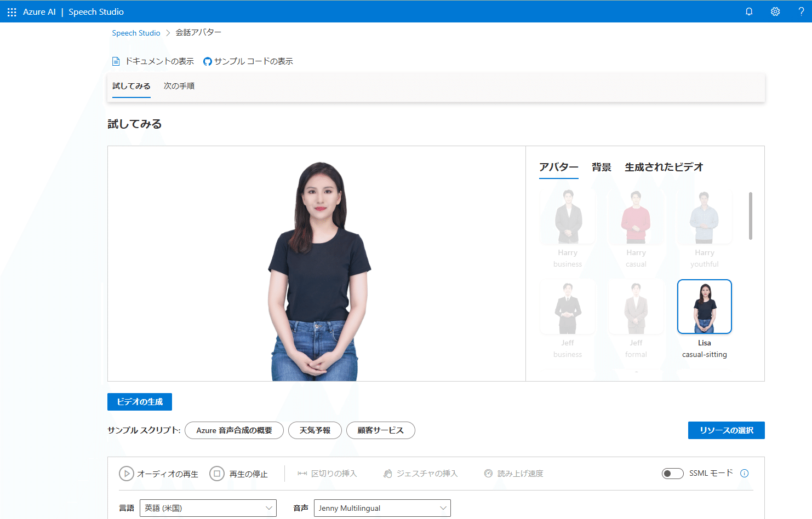Click the play icon for オーディオの再生
Image resolution: width=812 pixels, height=519 pixels.
pyautogui.click(x=127, y=474)
